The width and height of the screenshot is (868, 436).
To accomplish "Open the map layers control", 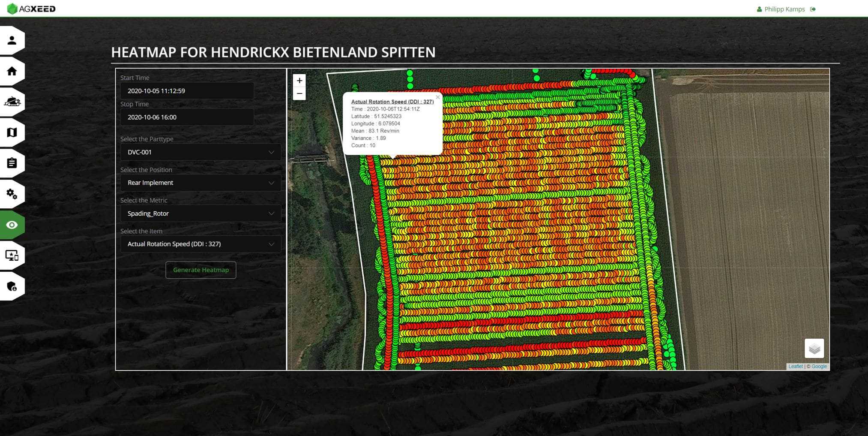I will point(814,348).
